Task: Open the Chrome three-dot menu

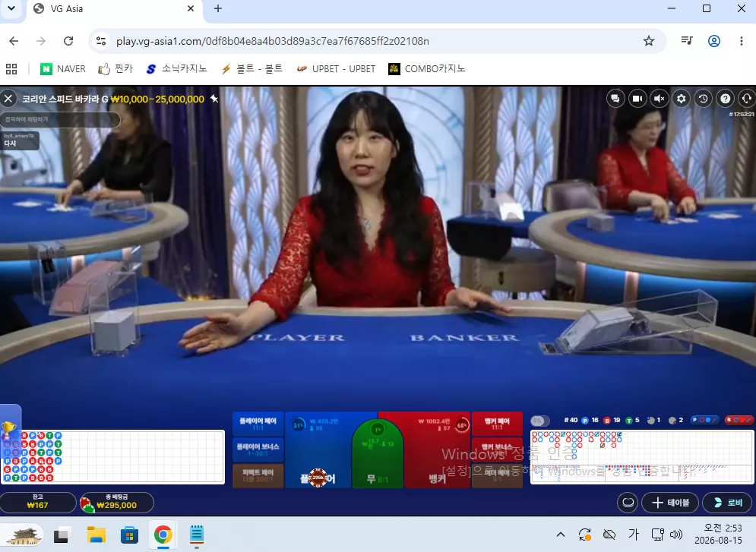Action: point(741,41)
